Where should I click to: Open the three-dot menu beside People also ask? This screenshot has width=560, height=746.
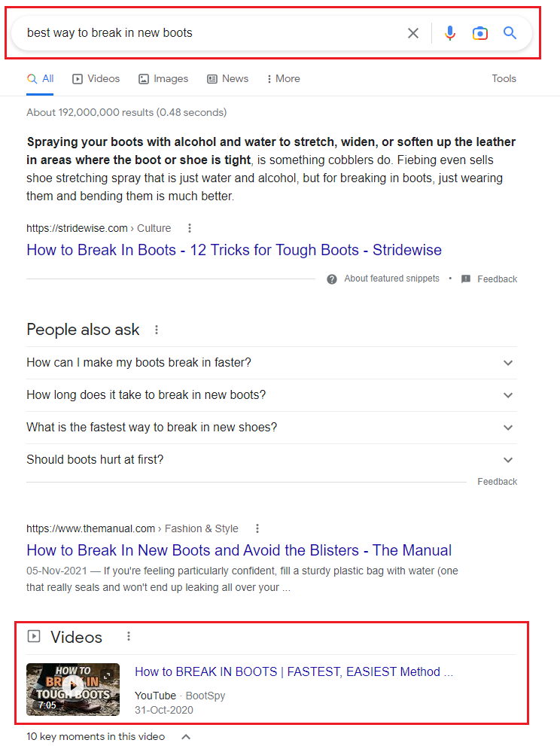point(156,330)
